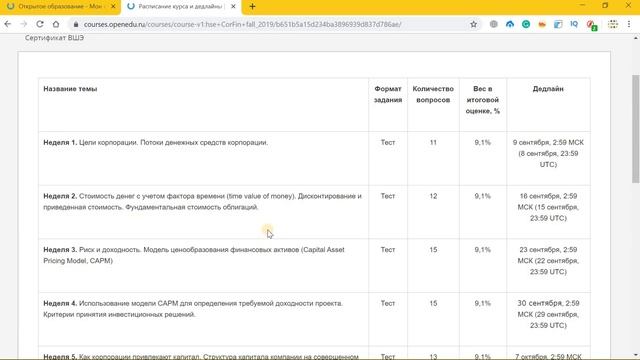This screenshot has height=360, width=640.
Task: Open the yellow grid extension icon
Action: pyautogui.click(x=613, y=24)
